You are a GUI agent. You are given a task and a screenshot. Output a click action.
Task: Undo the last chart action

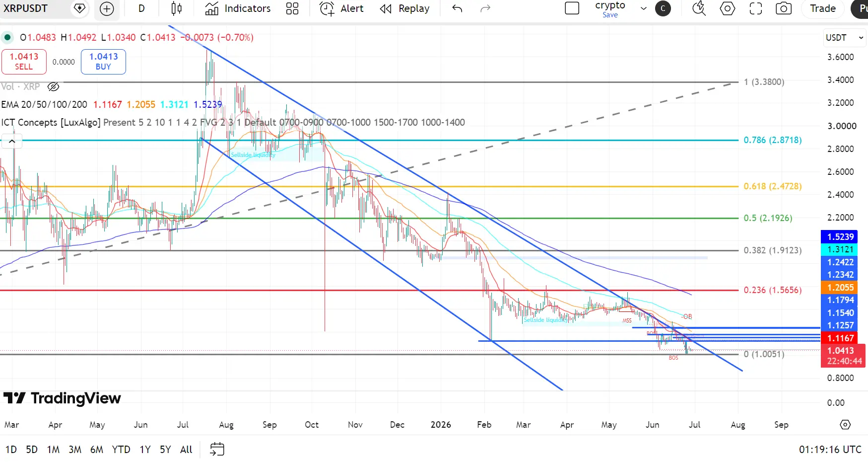[x=457, y=8]
